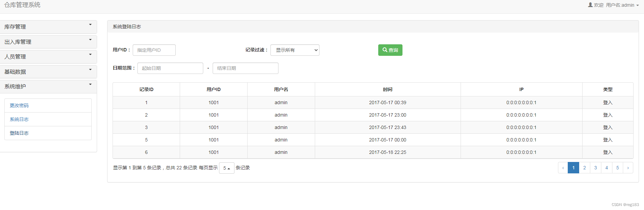Go to page 3 of results
This screenshot has height=210, width=644.
tap(596, 168)
